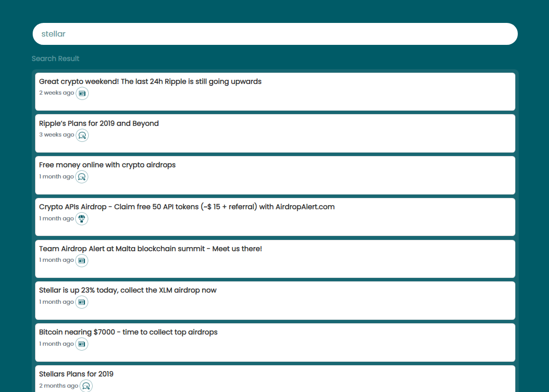The width and height of the screenshot is (549, 392).
Task: Click '2 weeks ago' timestamp
Action: 57,93
